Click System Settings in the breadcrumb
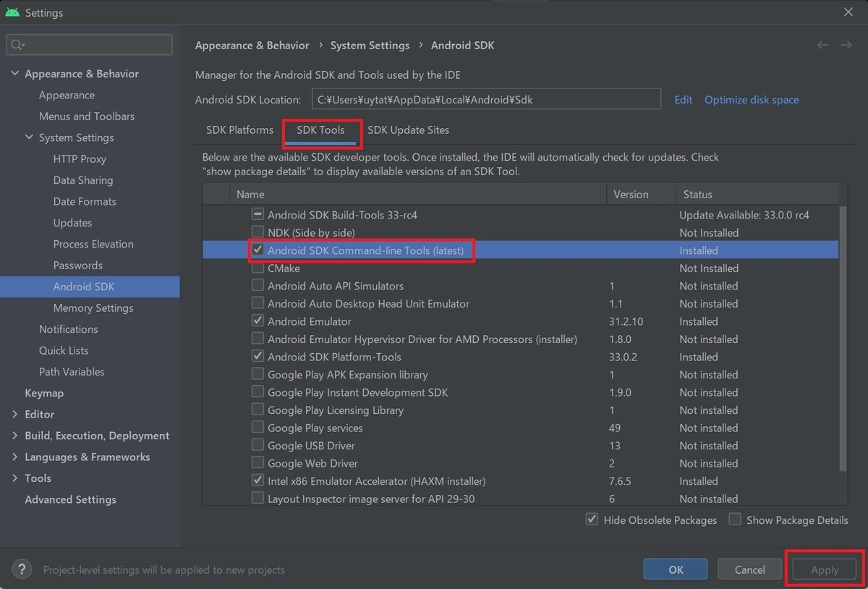Screen dimensions: 868x589 pyautogui.click(x=370, y=45)
